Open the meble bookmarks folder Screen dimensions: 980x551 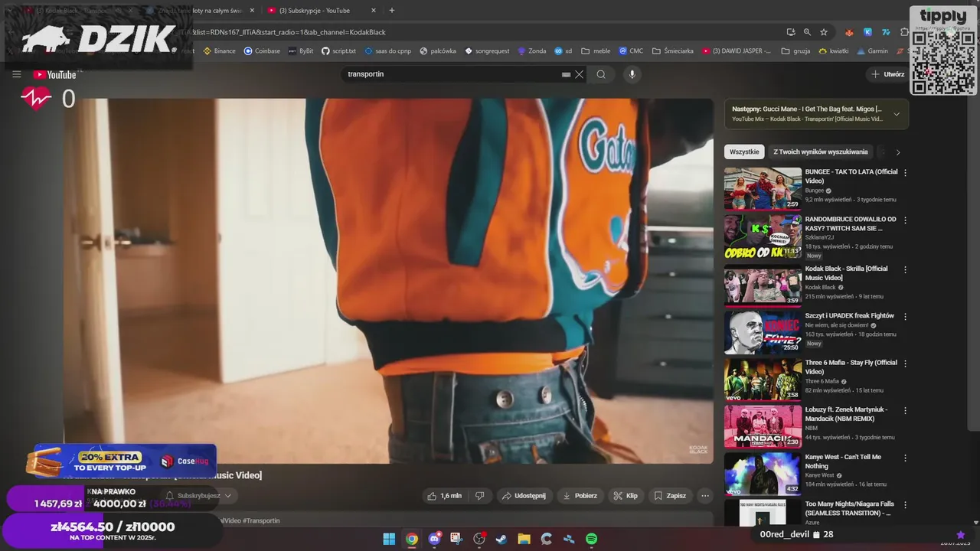pos(596,51)
